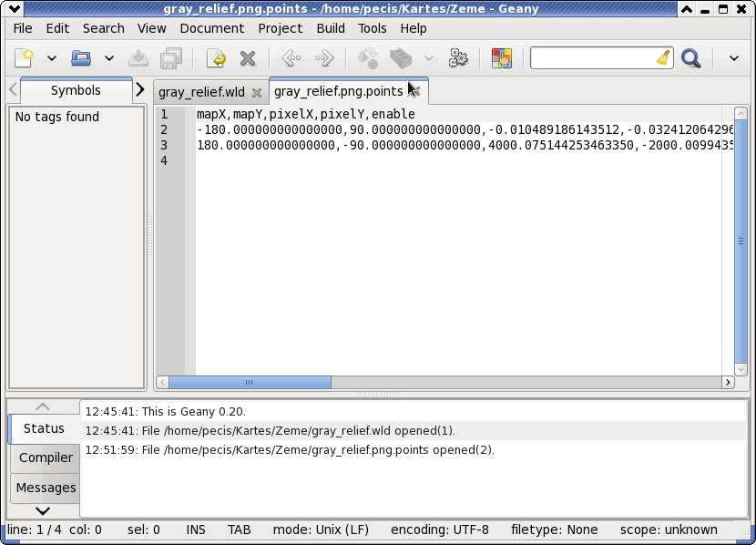Click the magnifier Find icon
The height and width of the screenshot is (545, 756).
click(691, 58)
